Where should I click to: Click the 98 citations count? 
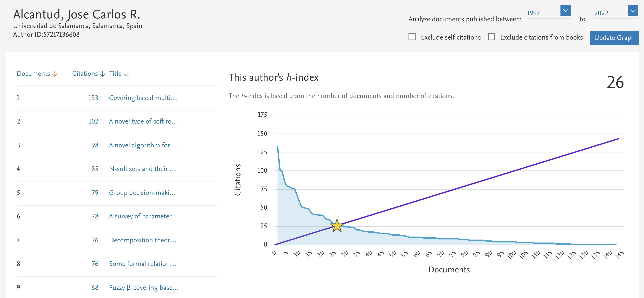pos(95,145)
